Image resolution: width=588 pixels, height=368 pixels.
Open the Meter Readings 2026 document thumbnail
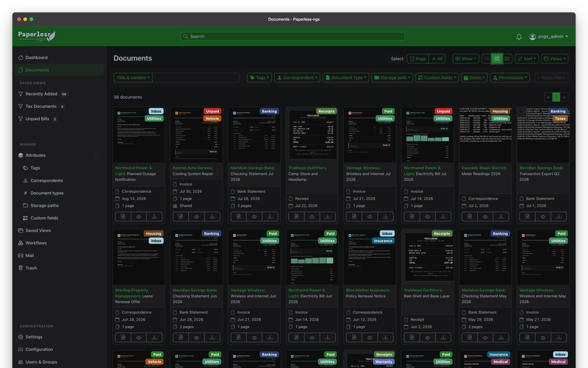click(485, 135)
